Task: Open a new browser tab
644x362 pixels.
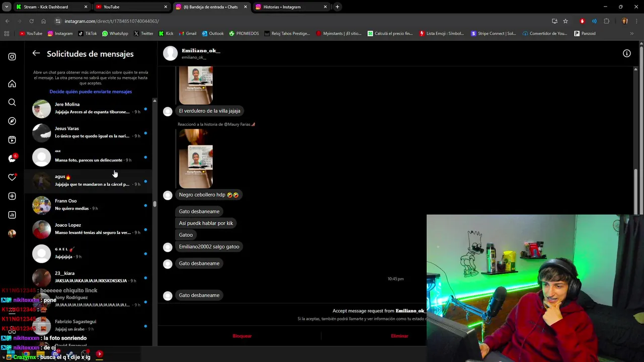Action: coord(337,7)
